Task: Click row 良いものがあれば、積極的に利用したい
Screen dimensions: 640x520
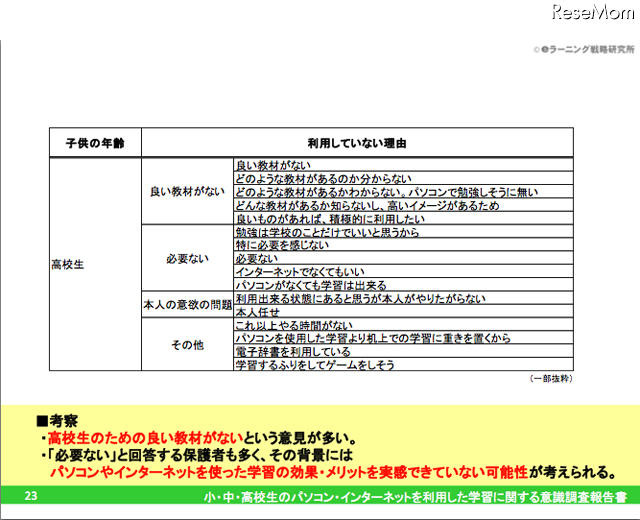Action: (403, 218)
